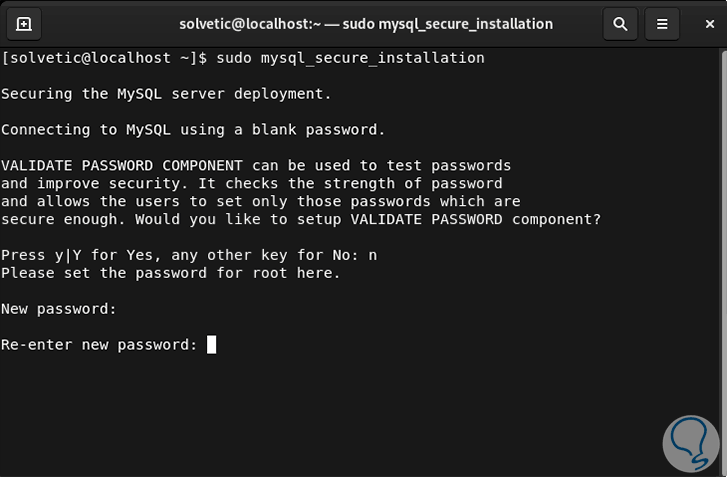Click 'Please set the password for root here.'
This screenshot has height=477, width=727.
[x=171, y=274]
